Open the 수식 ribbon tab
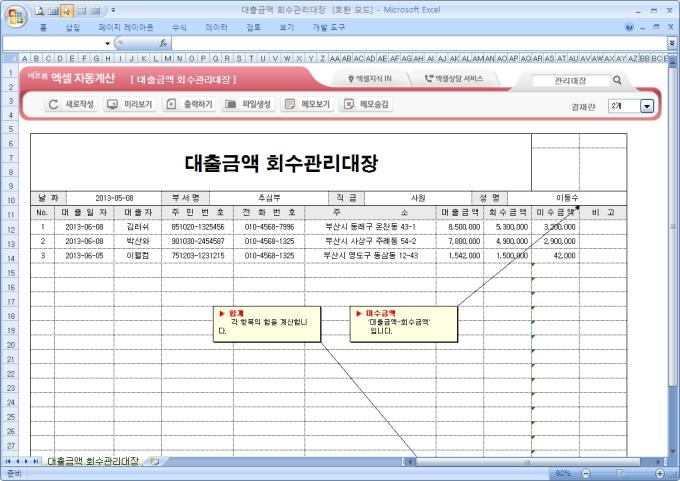 [179, 28]
